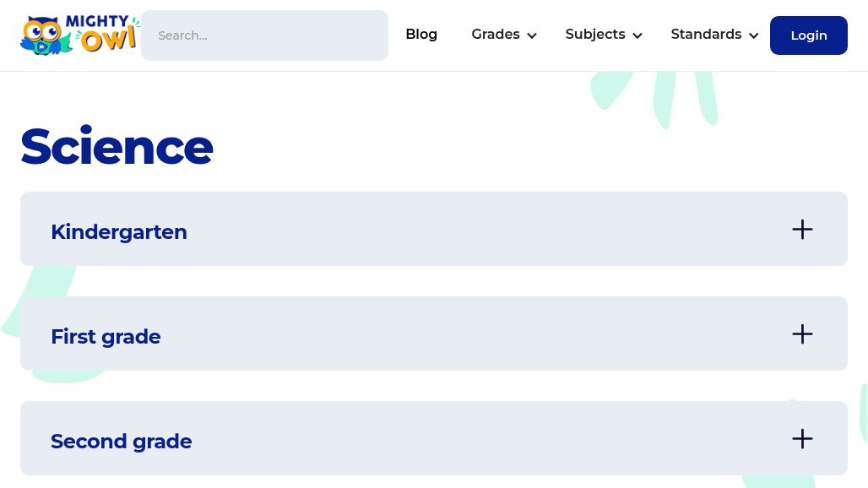Click the plus icon beside Kindergarten

802,229
